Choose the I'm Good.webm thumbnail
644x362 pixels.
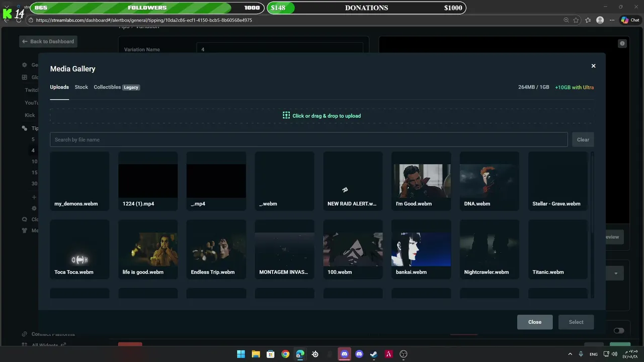tap(421, 181)
